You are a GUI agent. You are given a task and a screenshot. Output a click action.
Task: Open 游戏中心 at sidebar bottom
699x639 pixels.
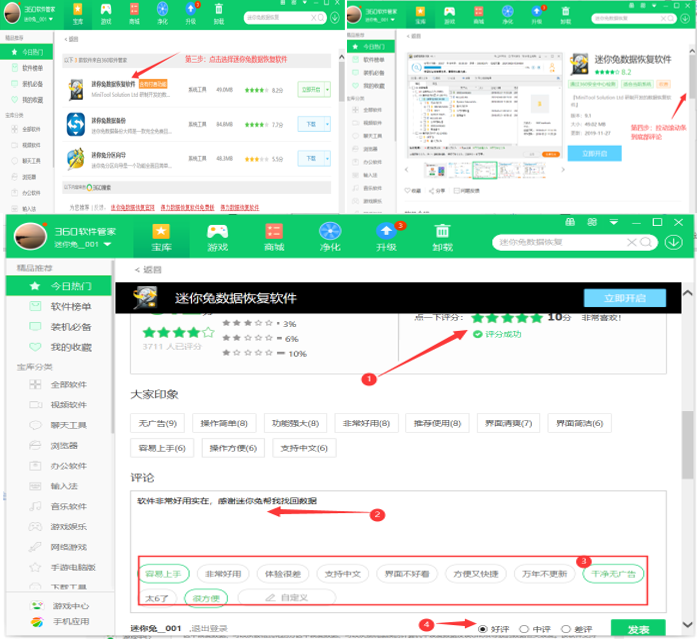pyautogui.click(x=60, y=606)
